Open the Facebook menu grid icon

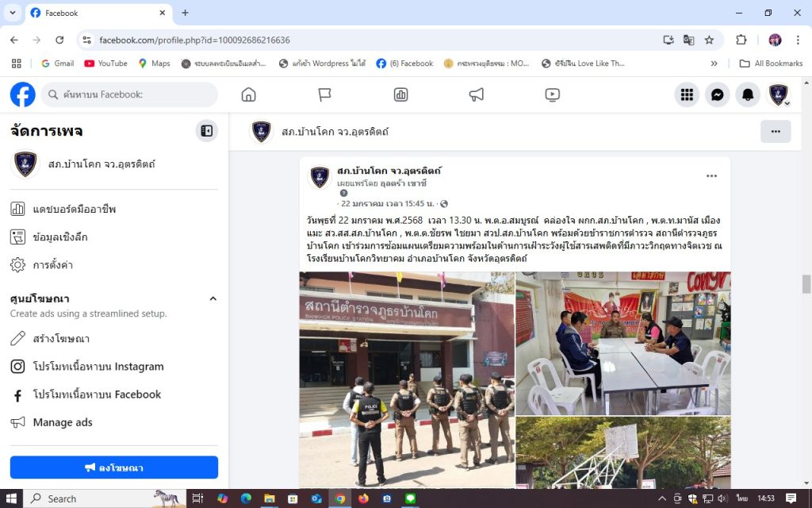coord(687,94)
